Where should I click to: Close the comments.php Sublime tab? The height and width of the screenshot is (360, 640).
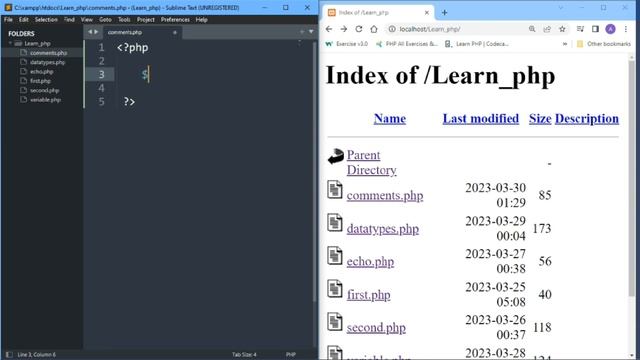(x=175, y=32)
